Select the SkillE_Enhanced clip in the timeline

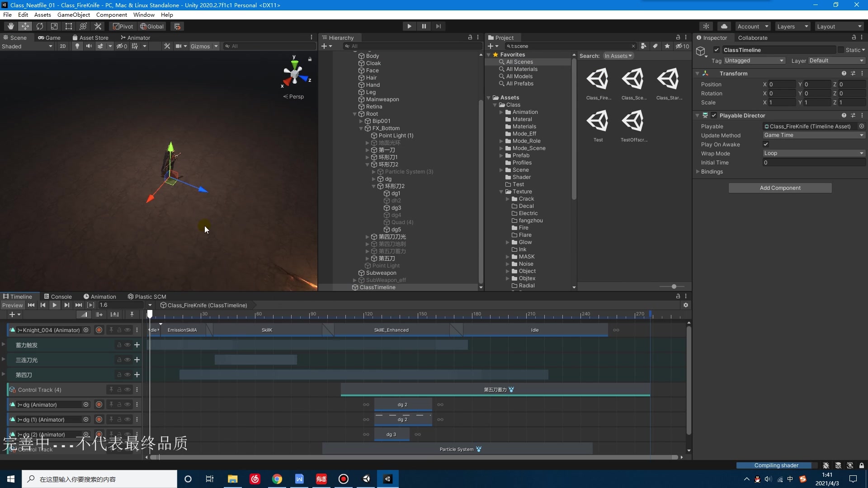tap(391, 330)
